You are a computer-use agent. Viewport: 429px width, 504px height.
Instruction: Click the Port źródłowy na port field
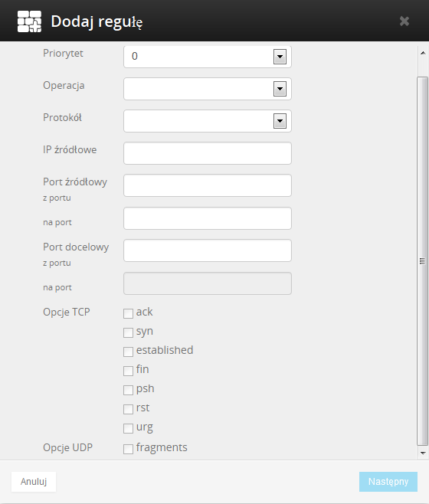[208, 218]
